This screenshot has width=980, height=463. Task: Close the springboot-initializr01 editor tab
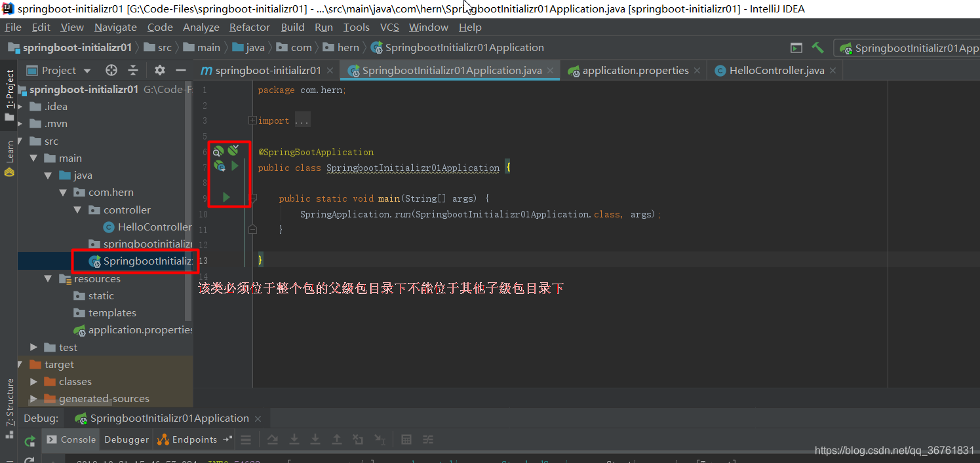pyautogui.click(x=330, y=71)
